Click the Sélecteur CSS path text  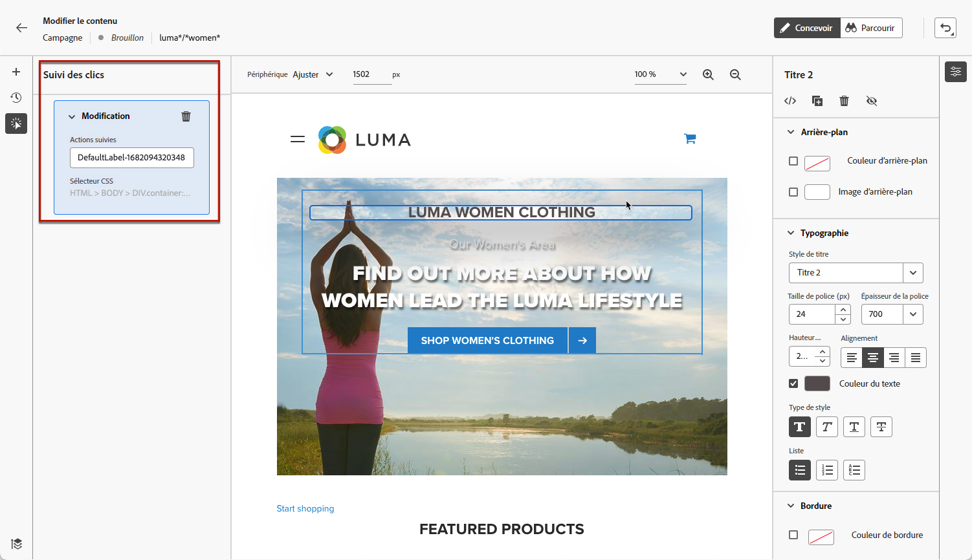pos(130,193)
